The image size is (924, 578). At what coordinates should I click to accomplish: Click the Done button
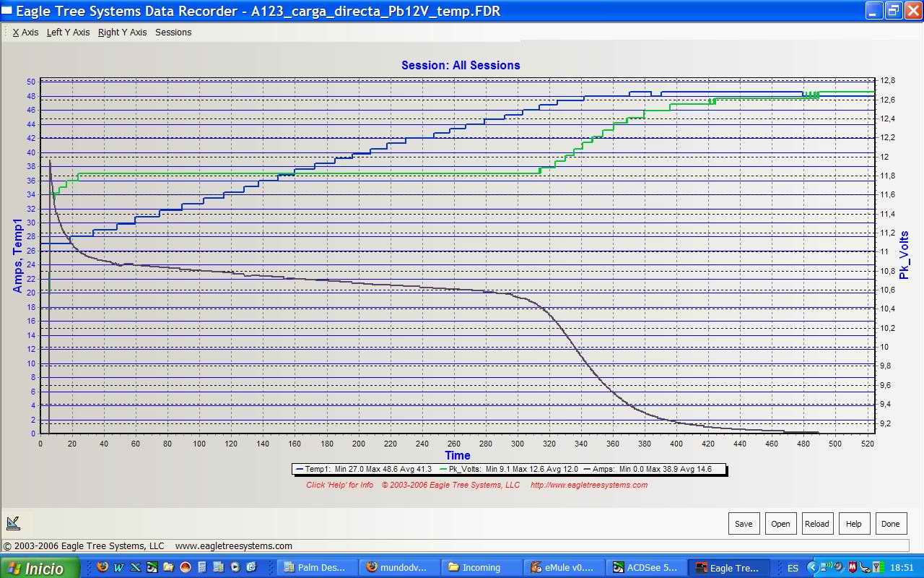coord(890,524)
